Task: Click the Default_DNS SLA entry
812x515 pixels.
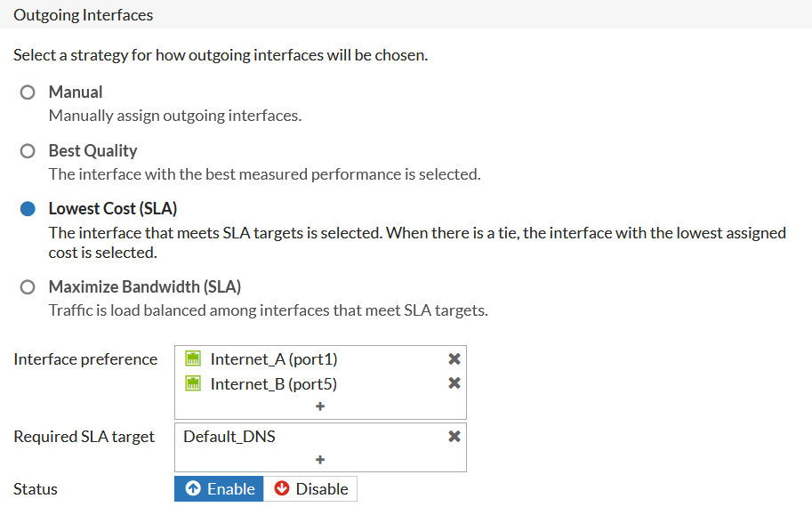Action: pyautogui.click(x=229, y=437)
